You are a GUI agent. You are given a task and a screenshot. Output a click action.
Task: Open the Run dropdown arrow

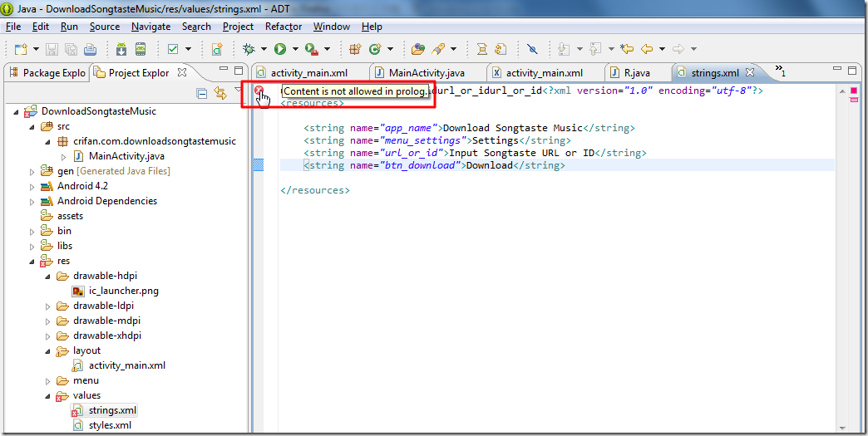tap(295, 49)
